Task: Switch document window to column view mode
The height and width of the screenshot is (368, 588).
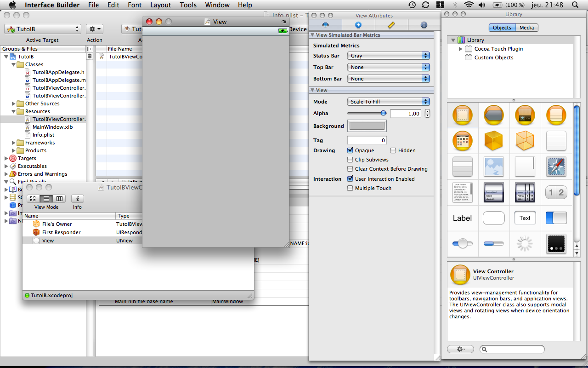Action: tap(59, 199)
